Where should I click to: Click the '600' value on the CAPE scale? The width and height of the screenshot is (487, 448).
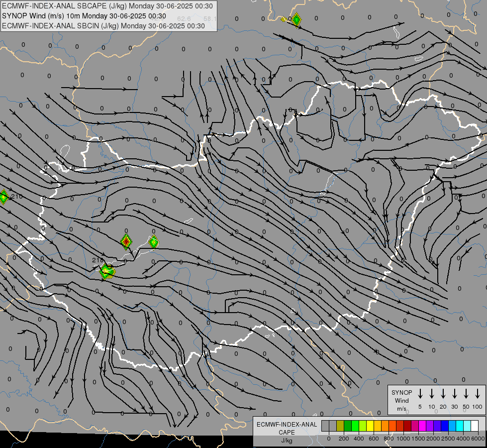[x=374, y=439]
